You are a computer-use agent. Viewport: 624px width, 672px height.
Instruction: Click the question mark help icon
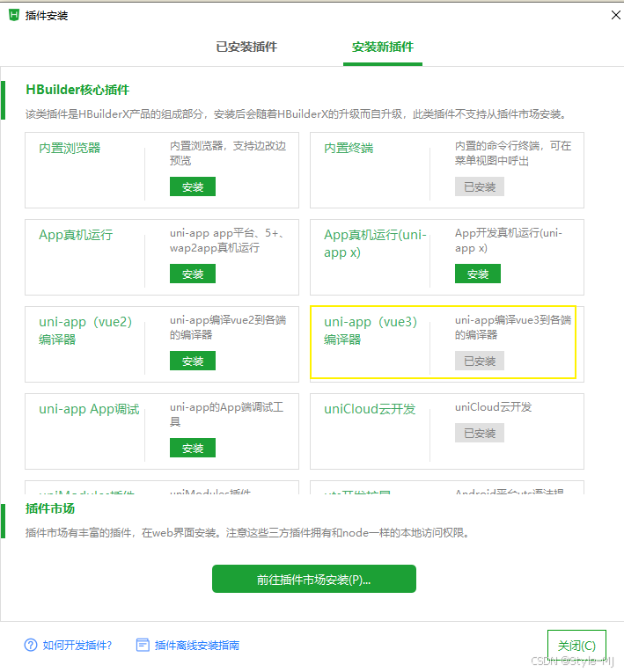pos(31,645)
